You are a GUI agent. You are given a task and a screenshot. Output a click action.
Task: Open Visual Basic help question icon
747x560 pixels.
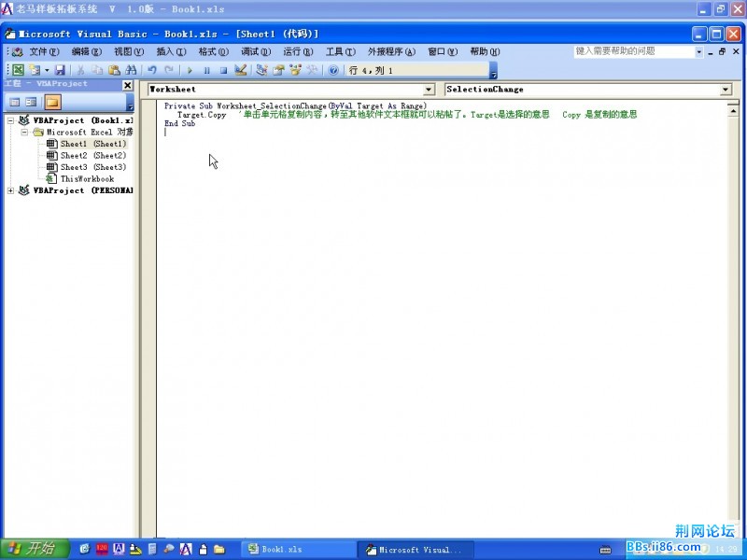(333, 70)
